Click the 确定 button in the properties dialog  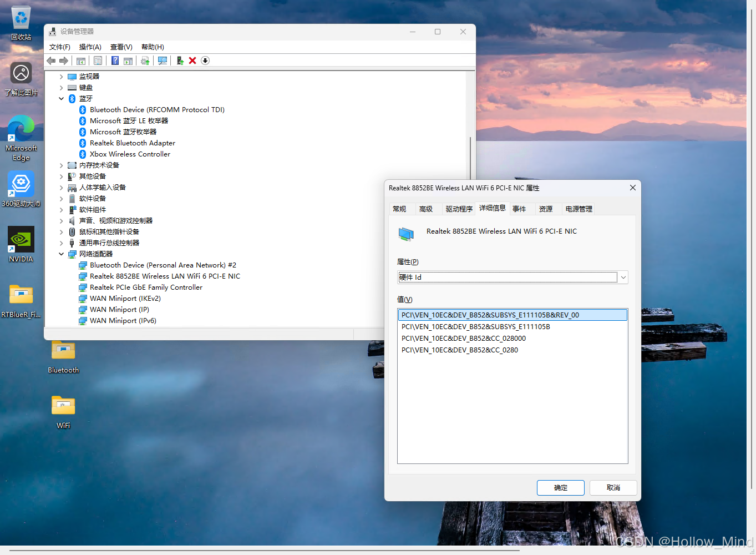pyautogui.click(x=560, y=487)
